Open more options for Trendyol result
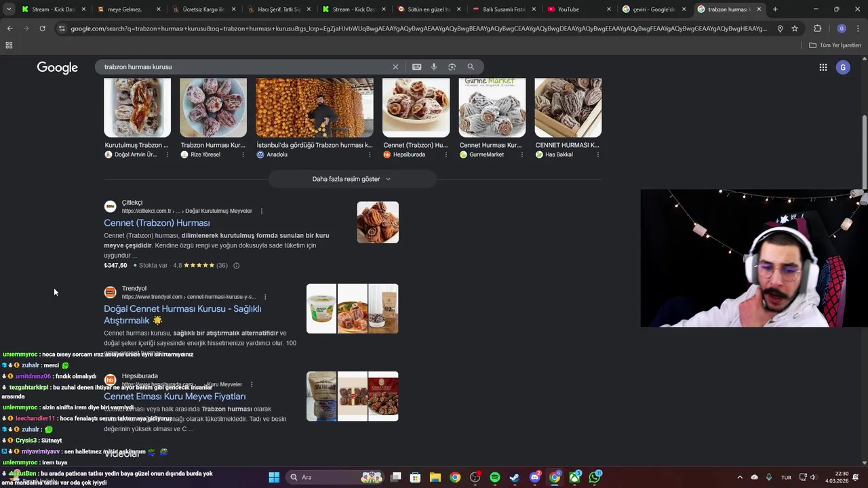Viewport: 868px width, 488px height. coord(265,297)
